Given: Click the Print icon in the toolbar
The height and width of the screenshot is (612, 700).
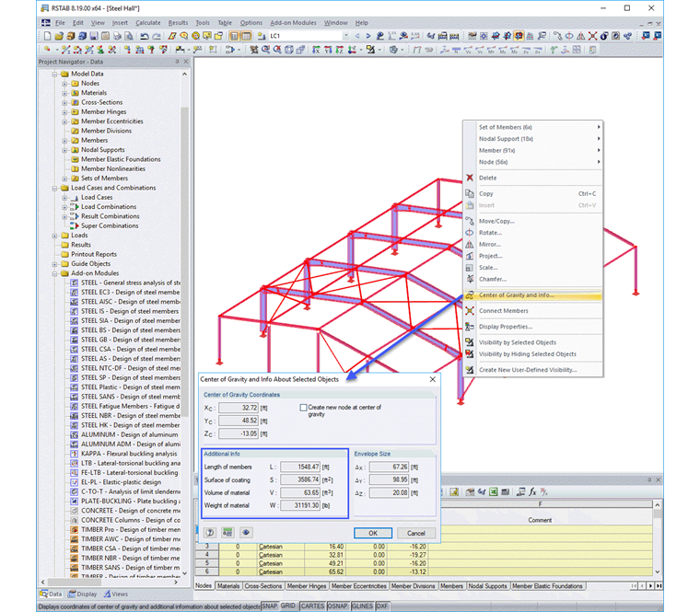Looking at the screenshot, I should 117,36.
